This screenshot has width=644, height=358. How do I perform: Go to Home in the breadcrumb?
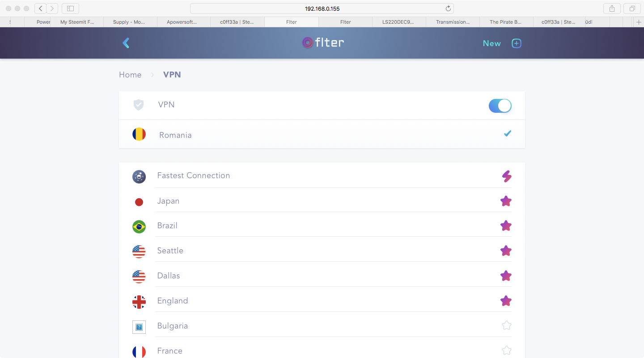click(x=130, y=75)
